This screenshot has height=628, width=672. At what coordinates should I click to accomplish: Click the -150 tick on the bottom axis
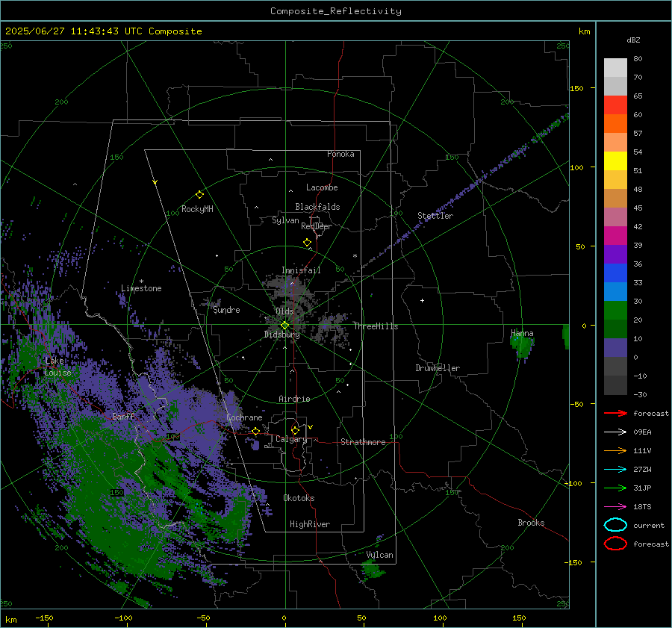pyautogui.click(x=44, y=618)
